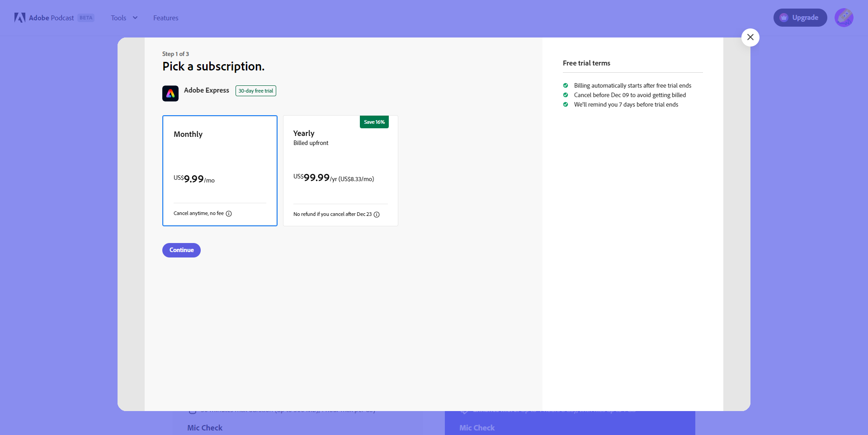
Task: Open the Tools menu
Action: point(124,18)
